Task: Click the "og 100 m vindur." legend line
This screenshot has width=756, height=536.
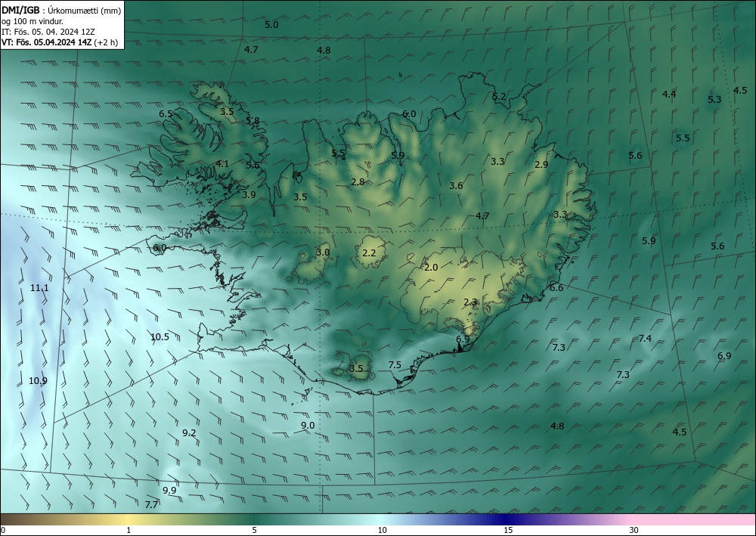Action: [x=33, y=20]
